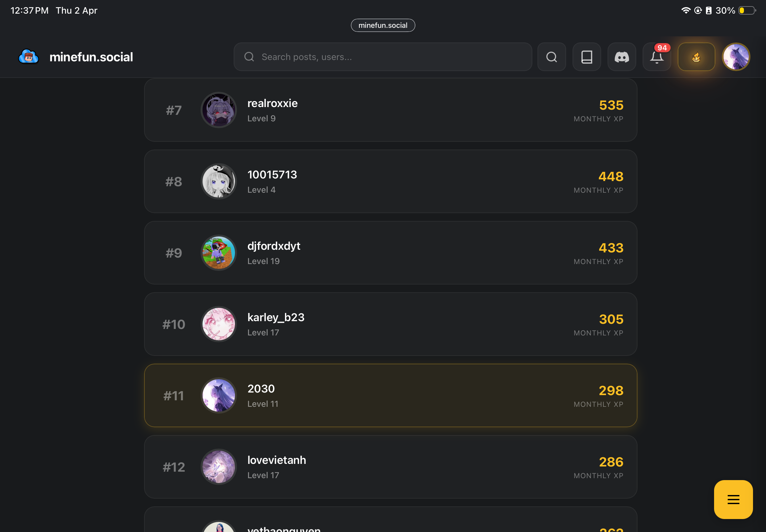766x532 pixels.
Task: Open lovevietanh's profile name
Action: 277,460
